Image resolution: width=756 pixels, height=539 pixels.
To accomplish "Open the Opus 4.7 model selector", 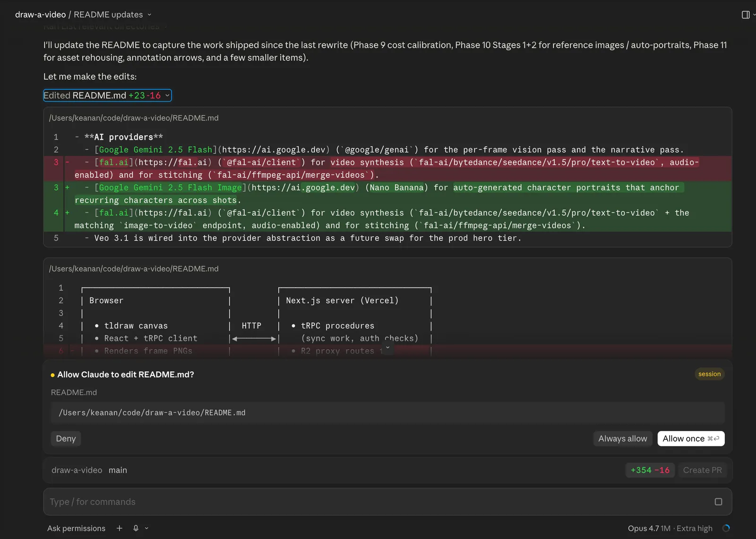I will [670, 528].
